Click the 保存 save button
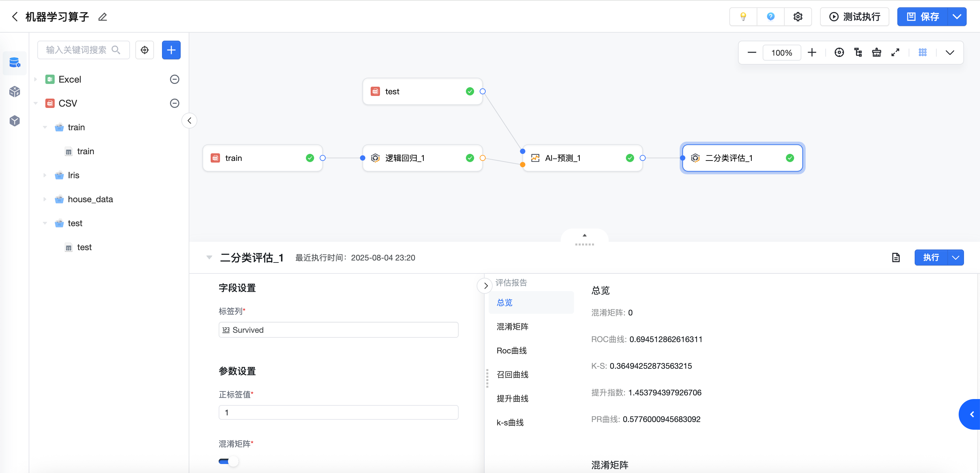 click(923, 17)
